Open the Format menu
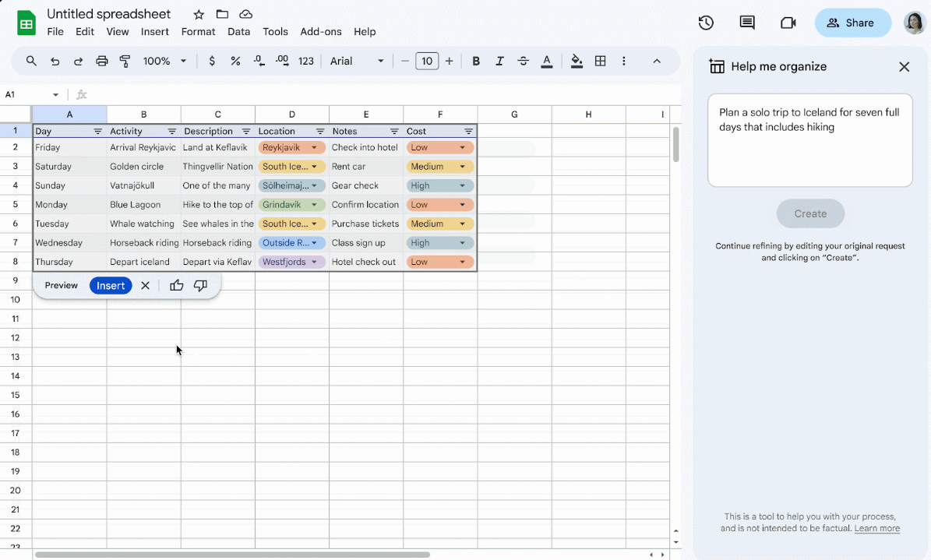The image size is (931, 560). point(198,32)
